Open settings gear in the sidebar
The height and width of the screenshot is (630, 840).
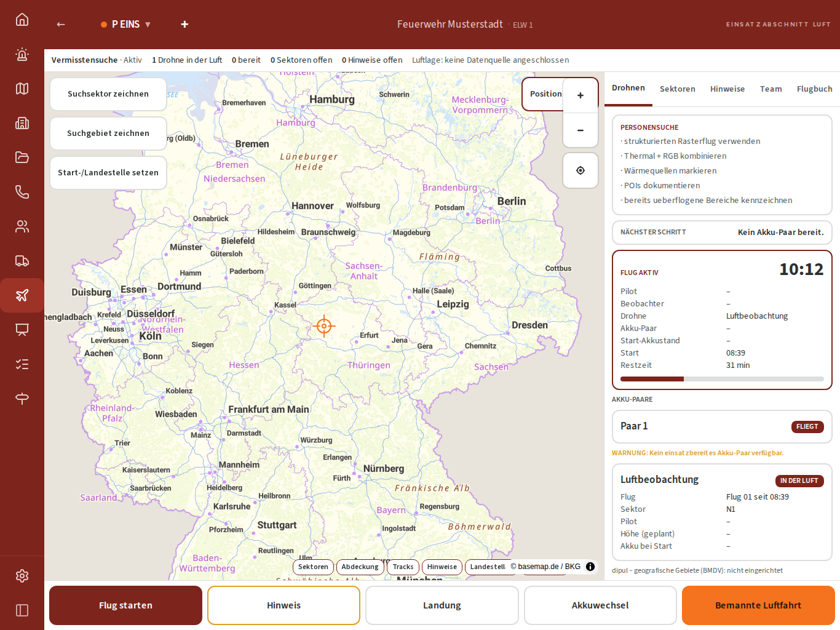coord(22,576)
